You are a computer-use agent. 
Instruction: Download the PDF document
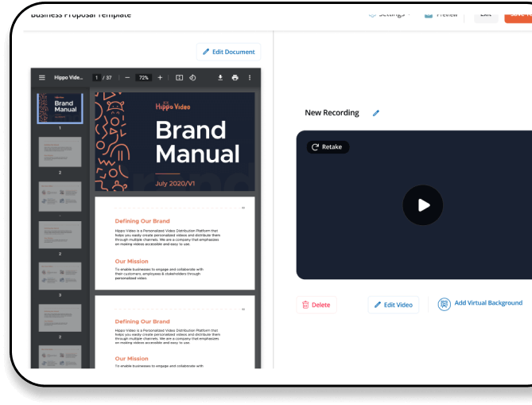point(220,78)
